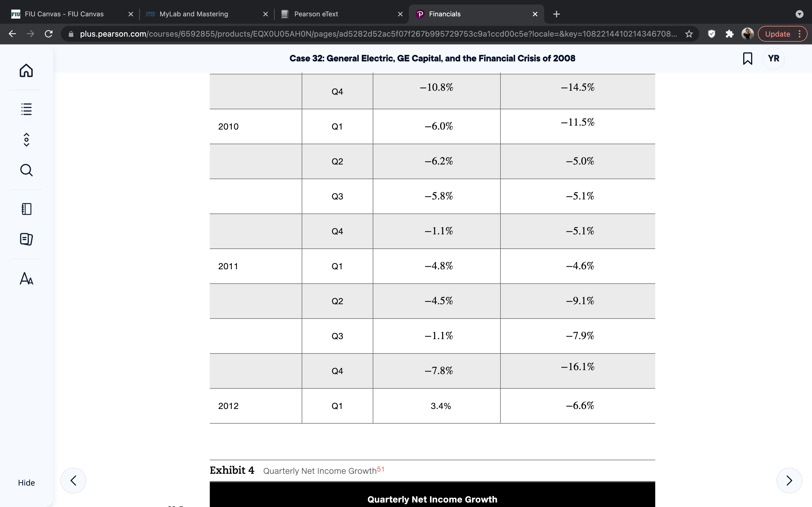Bookmark this page
812x507 pixels.
click(x=747, y=58)
